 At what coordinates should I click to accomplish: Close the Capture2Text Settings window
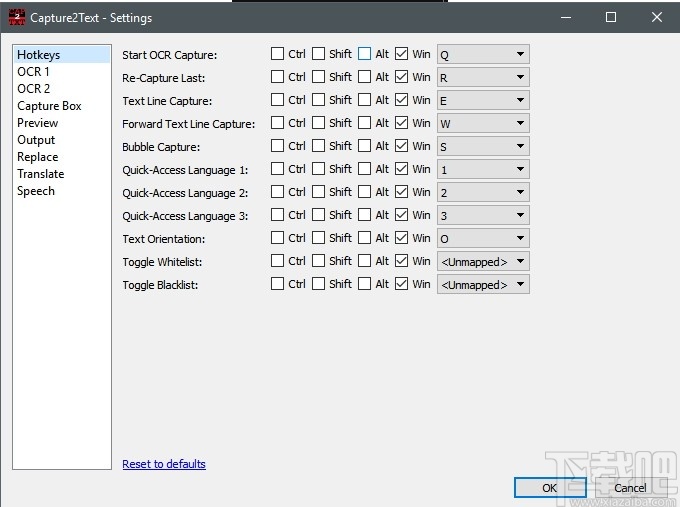(657, 17)
